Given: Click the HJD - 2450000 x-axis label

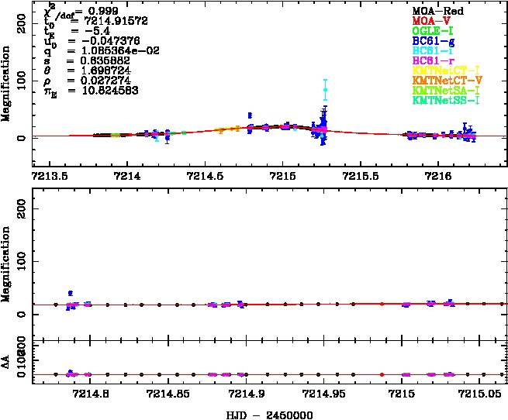Looking at the screenshot, I should [x=268, y=413].
